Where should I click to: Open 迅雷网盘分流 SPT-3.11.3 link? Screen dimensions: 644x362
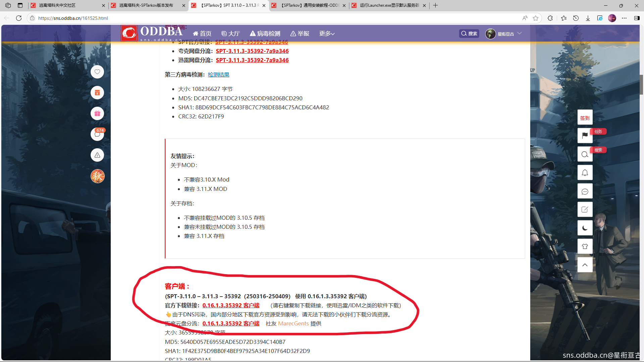[252, 60]
